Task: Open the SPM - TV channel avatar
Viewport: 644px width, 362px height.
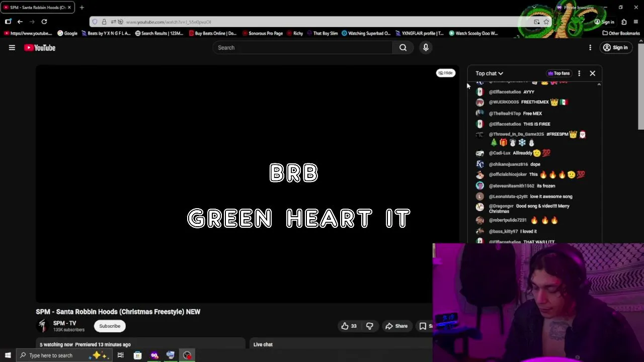Action: (42, 326)
